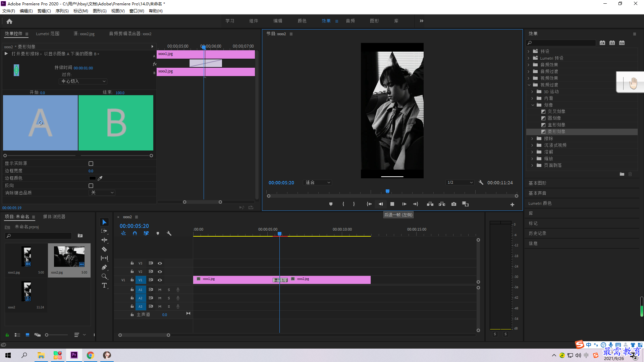Image resolution: width=644 pixels, height=362 pixels.
Task: Toggle lock on V1 track
Action: [x=132, y=280]
